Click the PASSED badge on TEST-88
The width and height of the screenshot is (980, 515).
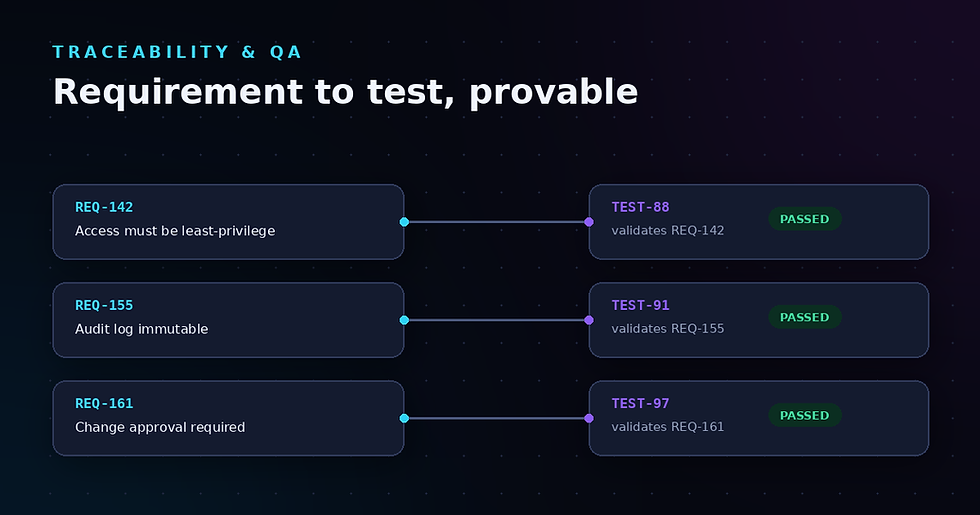pyautogui.click(x=804, y=219)
